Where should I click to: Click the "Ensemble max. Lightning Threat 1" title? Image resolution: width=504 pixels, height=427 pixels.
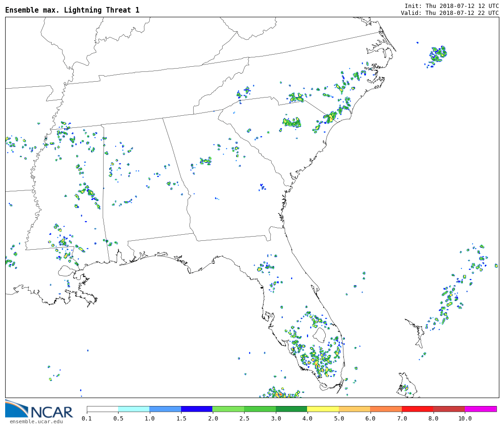[x=72, y=10]
